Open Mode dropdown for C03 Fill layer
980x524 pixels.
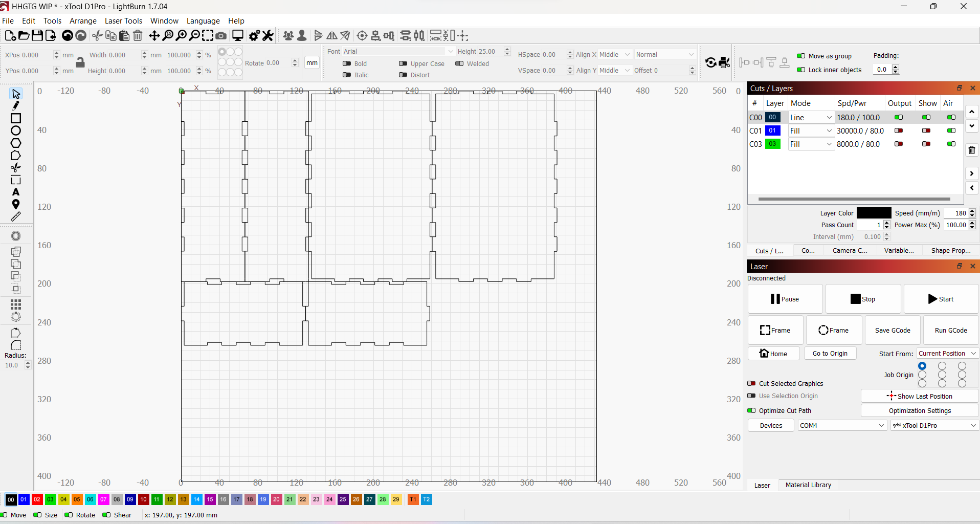[x=811, y=144]
